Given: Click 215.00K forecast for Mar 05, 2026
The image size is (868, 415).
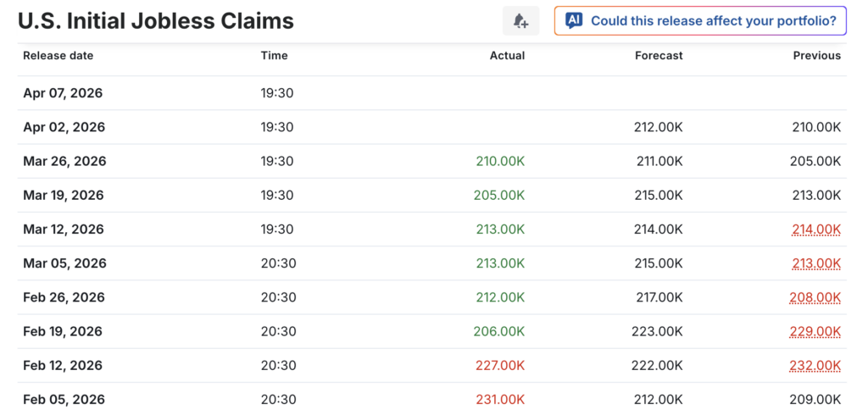Looking at the screenshot, I should tap(659, 263).
